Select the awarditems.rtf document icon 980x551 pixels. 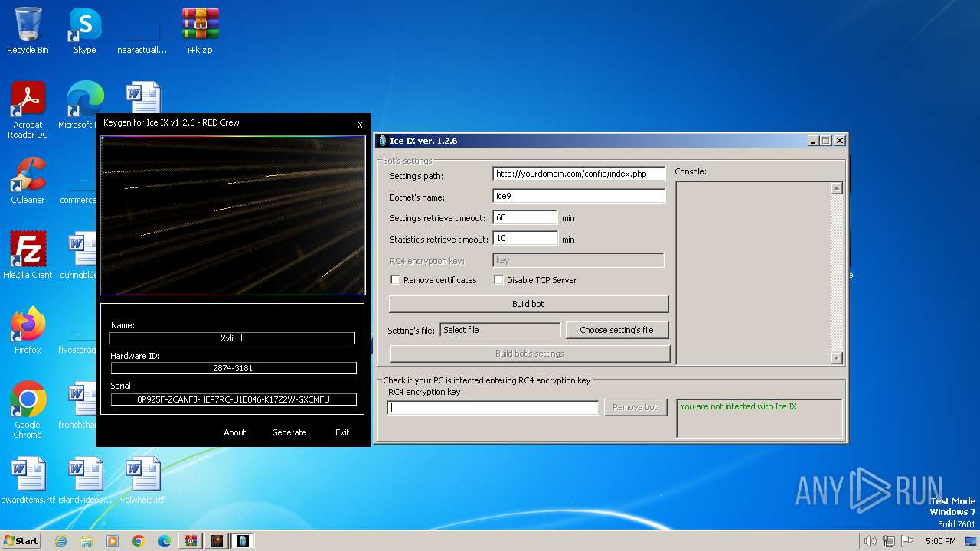tap(28, 481)
